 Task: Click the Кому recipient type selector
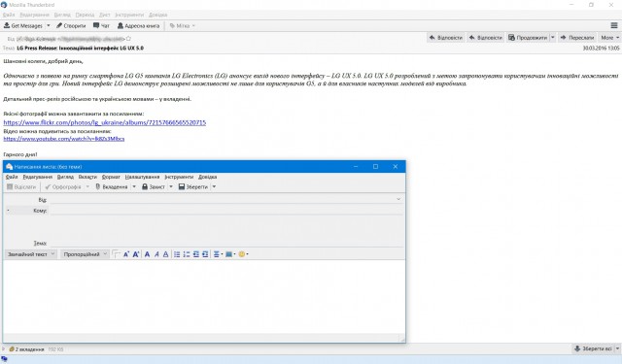[x=27, y=211]
